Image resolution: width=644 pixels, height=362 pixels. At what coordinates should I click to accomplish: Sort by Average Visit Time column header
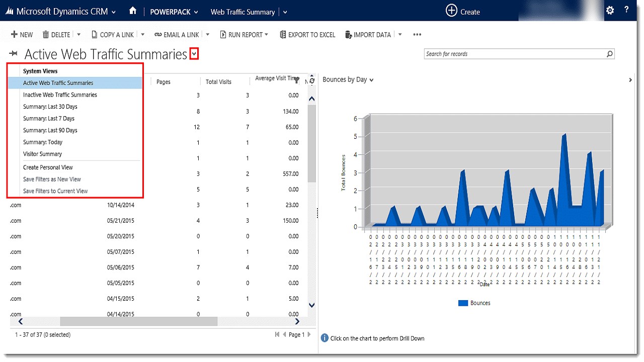pos(277,78)
